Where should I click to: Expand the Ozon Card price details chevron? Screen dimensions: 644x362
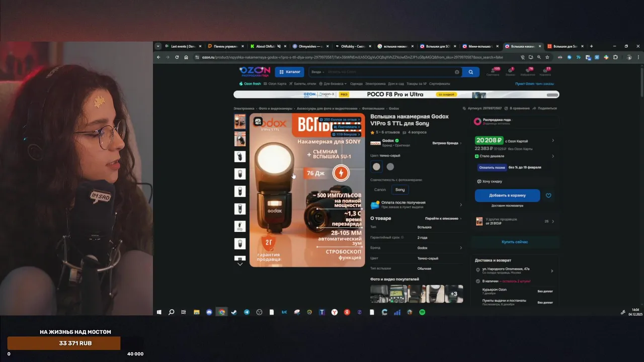553,141
